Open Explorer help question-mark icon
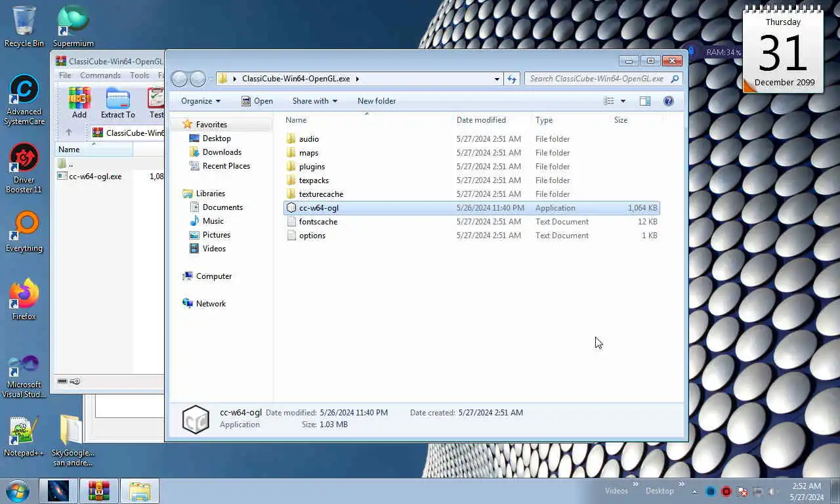This screenshot has height=504, width=840. pyautogui.click(x=669, y=101)
